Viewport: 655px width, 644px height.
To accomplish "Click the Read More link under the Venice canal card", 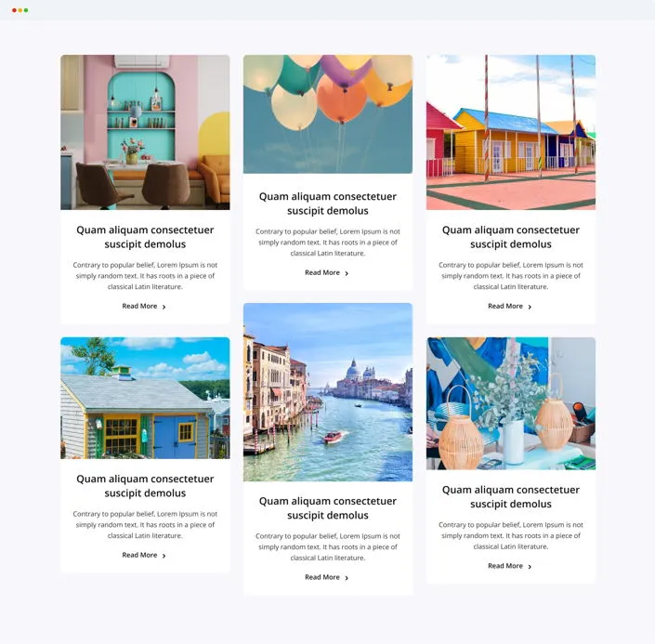I will (x=322, y=577).
